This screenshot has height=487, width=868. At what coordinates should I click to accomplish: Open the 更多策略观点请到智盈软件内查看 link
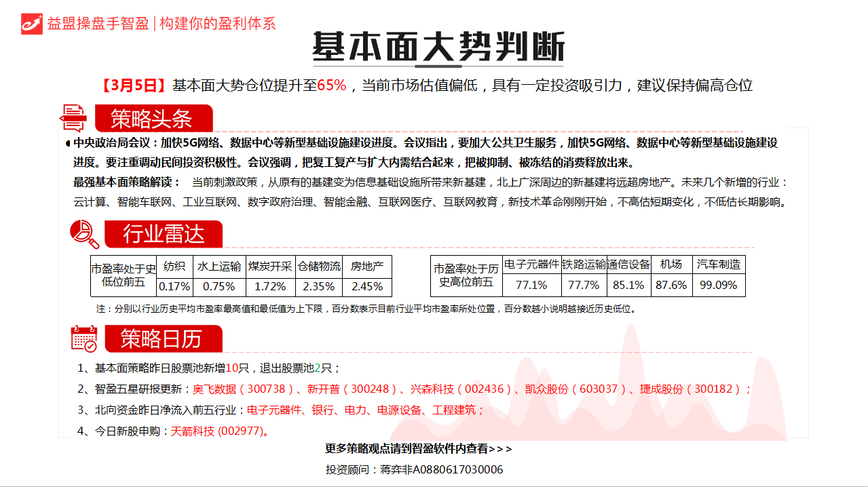(x=418, y=448)
